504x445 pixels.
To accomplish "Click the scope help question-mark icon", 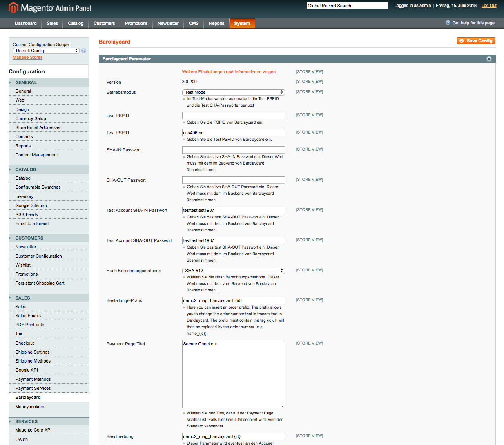I will tap(84, 51).
